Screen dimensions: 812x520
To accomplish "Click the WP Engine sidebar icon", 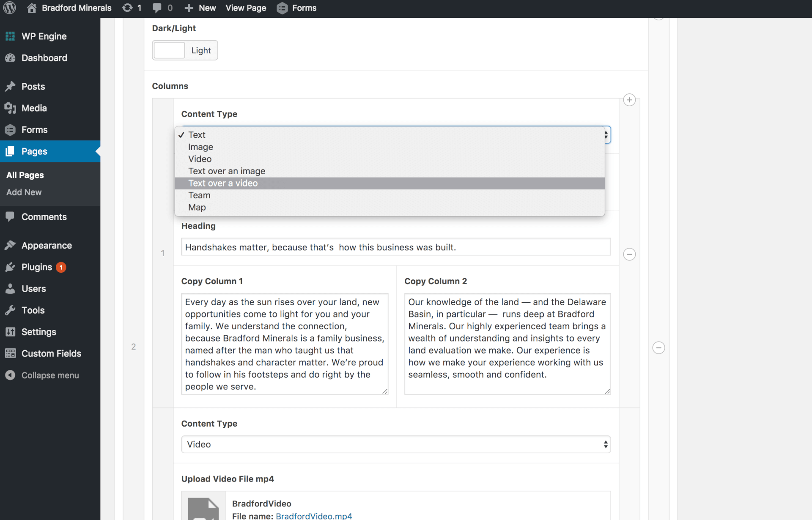I will pyautogui.click(x=10, y=36).
